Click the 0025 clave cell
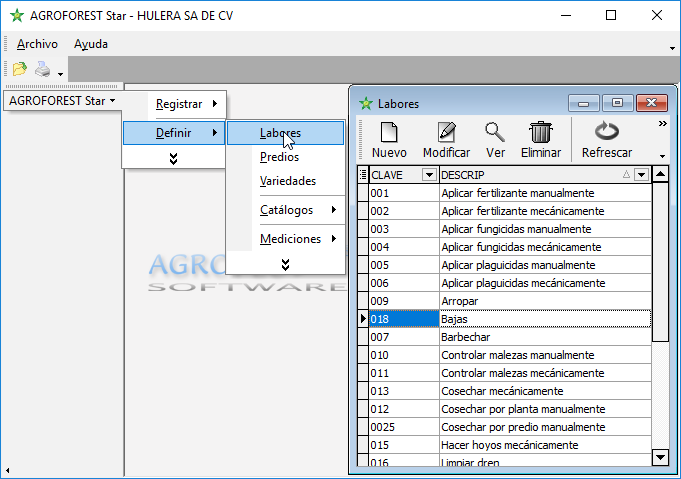 (404, 427)
